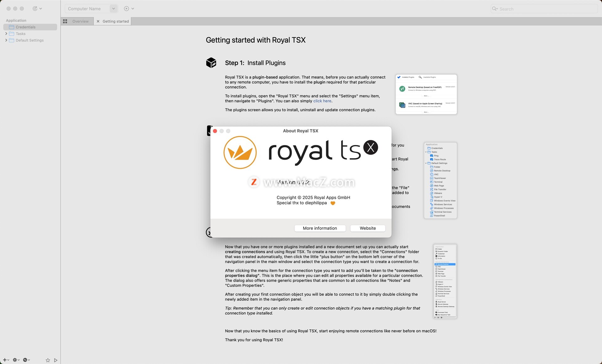602x364 pixels.
Task: Close the About Royal TSX dialog
Action: click(x=215, y=131)
